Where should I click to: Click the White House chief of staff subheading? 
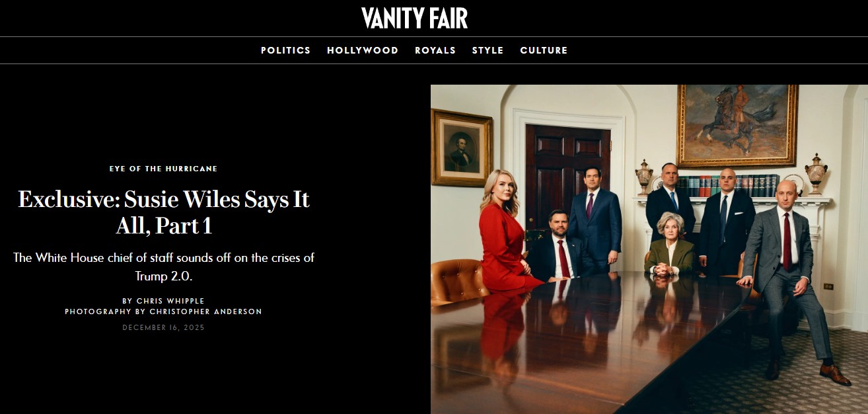[163, 267]
